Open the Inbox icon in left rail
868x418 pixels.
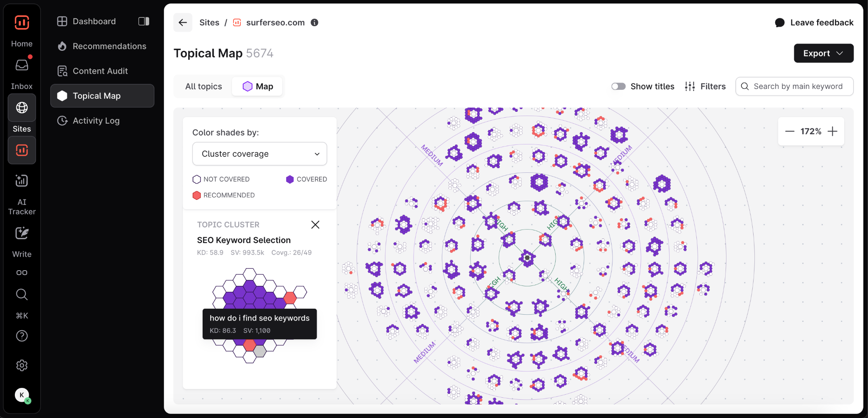click(22, 65)
